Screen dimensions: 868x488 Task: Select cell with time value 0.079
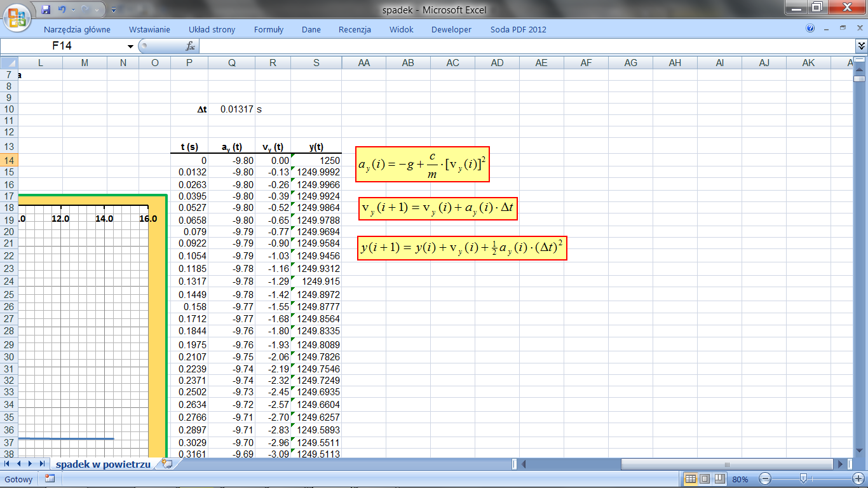click(189, 232)
